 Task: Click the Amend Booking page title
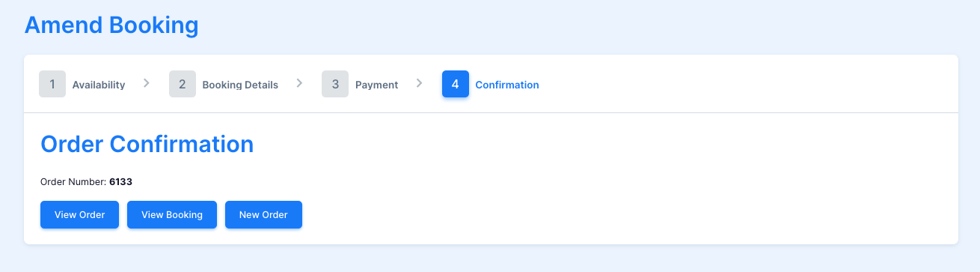pyautogui.click(x=111, y=25)
